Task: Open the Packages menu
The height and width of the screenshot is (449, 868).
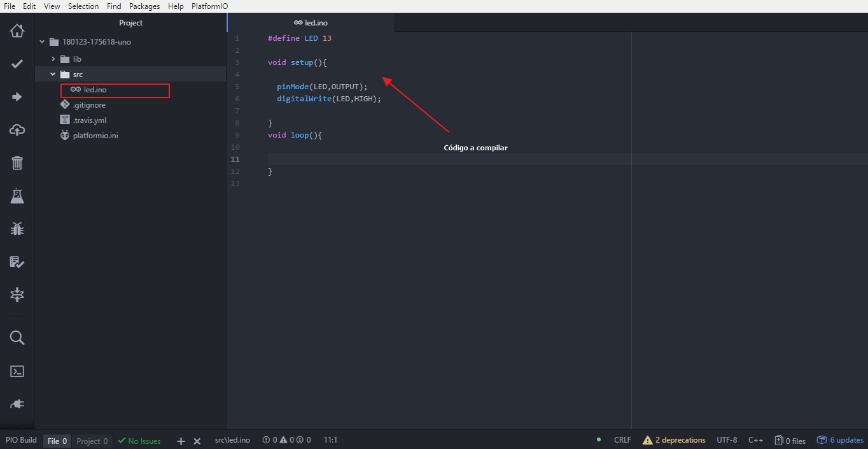Action: coord(144,6)
